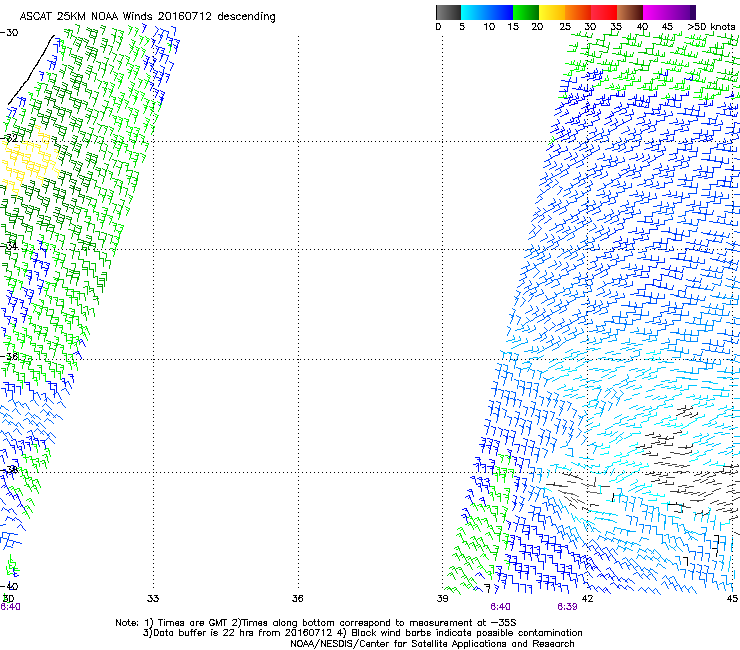Click the '35' knots scale label
Viewport: 740px width, 650px height.
616,27
